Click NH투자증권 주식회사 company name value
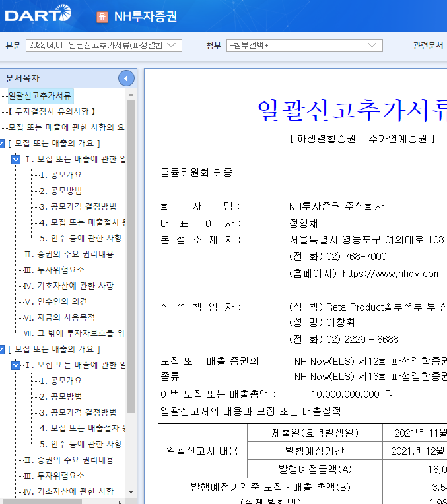 coord(336,206)
